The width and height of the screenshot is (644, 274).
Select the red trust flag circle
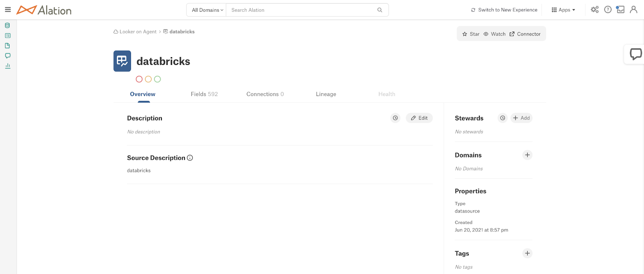pos(139,79)
